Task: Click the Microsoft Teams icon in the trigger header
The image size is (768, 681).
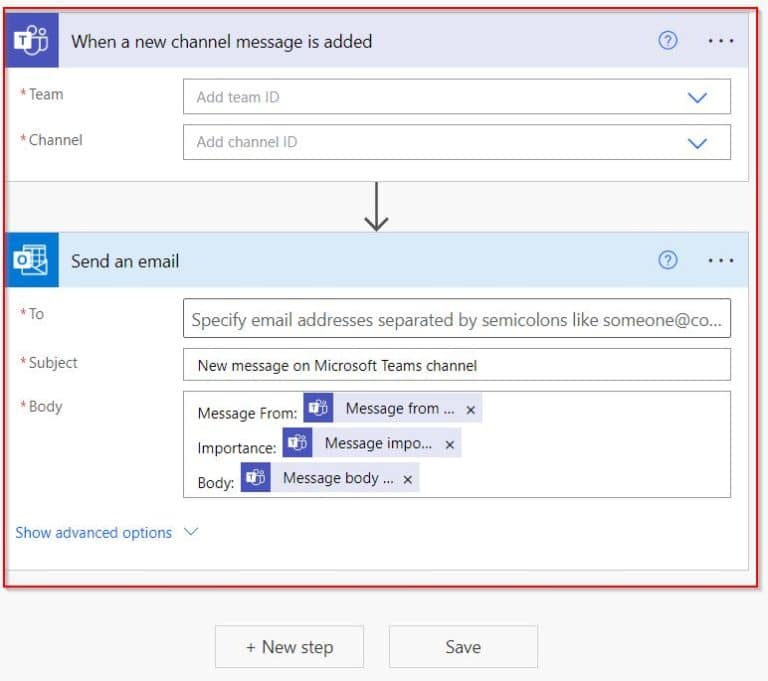Action: (x=31, y=41)
